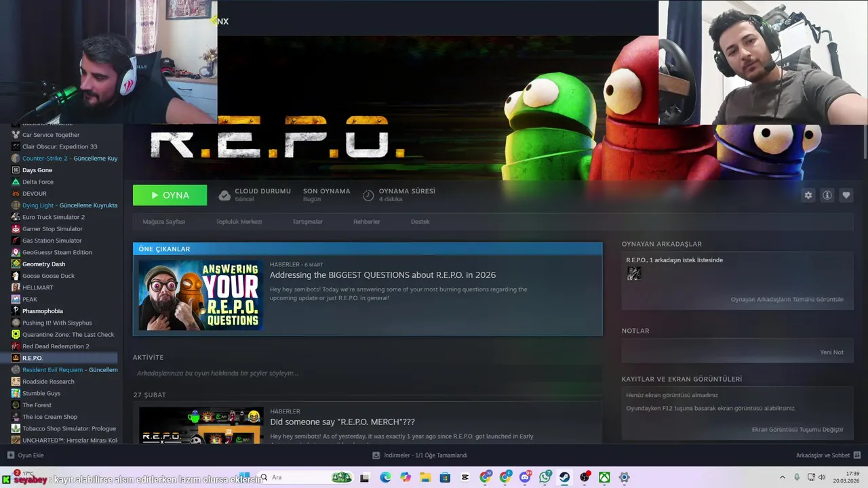Viewport: 868px width, 488px height.
Task: Click the page's vertical scrollbar
Action: [865, 142]
